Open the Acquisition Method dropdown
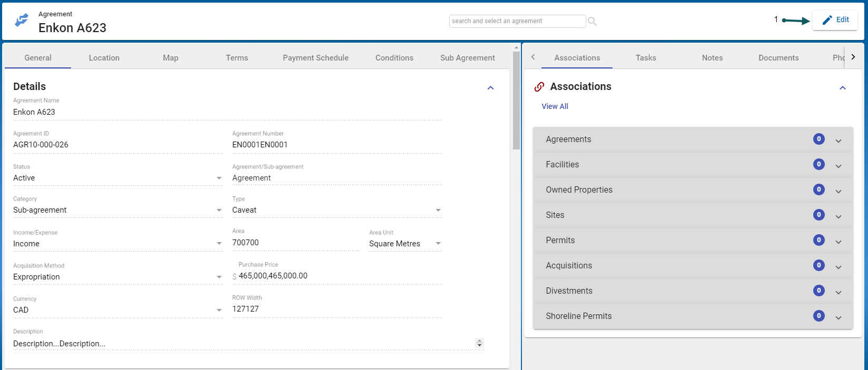Image resolution: width=868 pixels, height=370 pixels. 219,277
